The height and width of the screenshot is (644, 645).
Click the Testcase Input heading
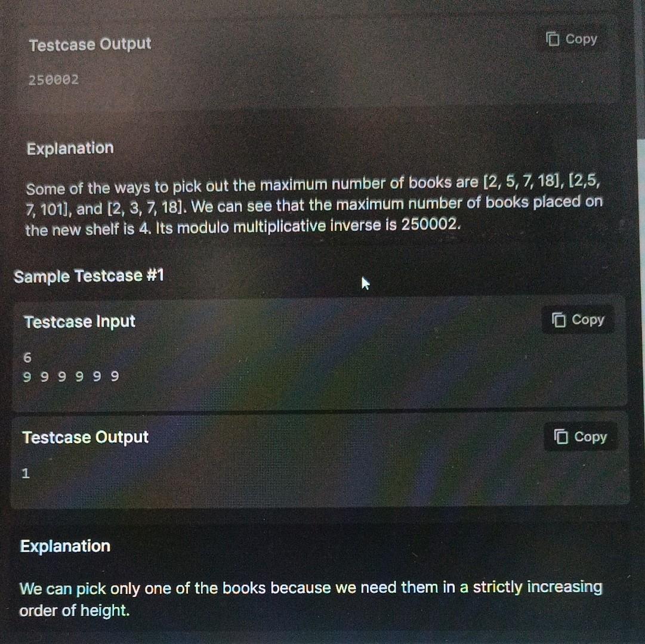tap(80, 321)
